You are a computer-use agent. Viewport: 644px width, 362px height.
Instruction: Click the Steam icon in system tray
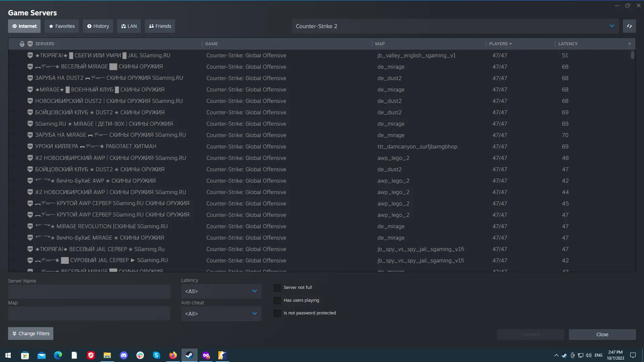pos(565,355)
